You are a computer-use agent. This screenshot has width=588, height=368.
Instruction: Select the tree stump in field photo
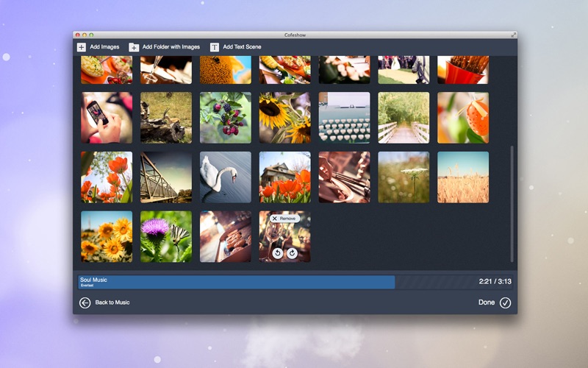166,118
